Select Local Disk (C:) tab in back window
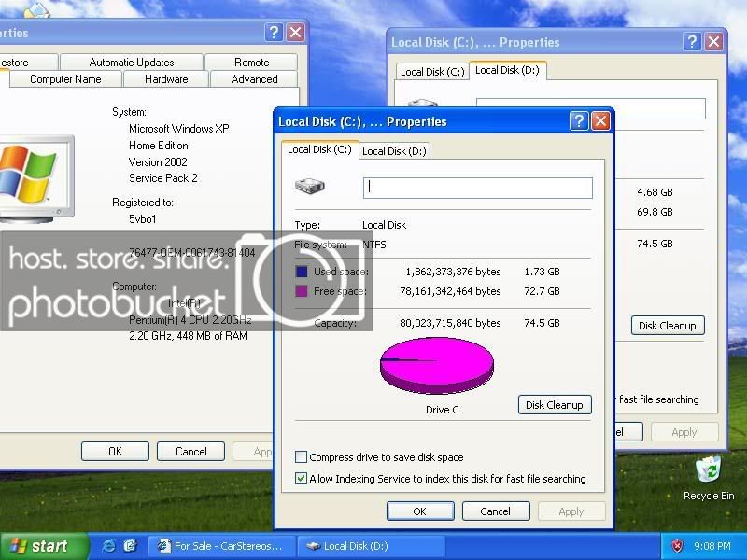 [x=432, y=72]
